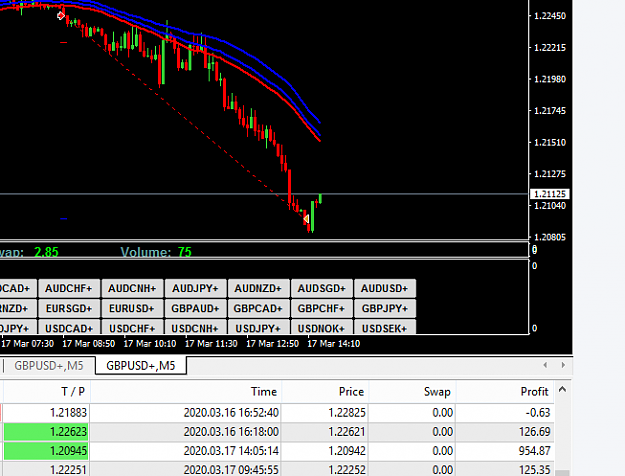Click the white trade entry arrow marker on chart
This screenshot has width=625, height=476.
tap(61, 16)
